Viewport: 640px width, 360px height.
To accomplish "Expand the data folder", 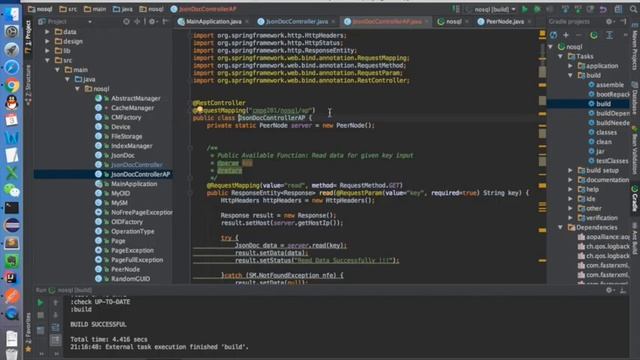I will [x=48, y=32].
